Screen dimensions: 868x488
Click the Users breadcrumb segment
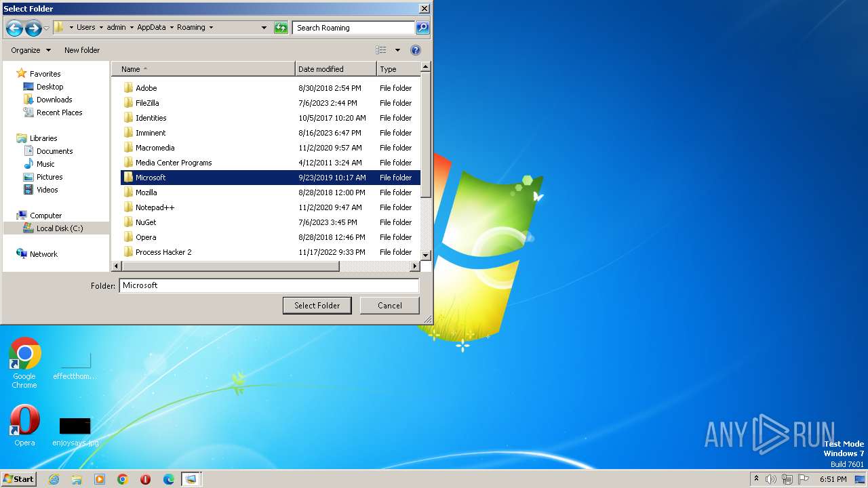pyautogui.click(x=86, y=28)
